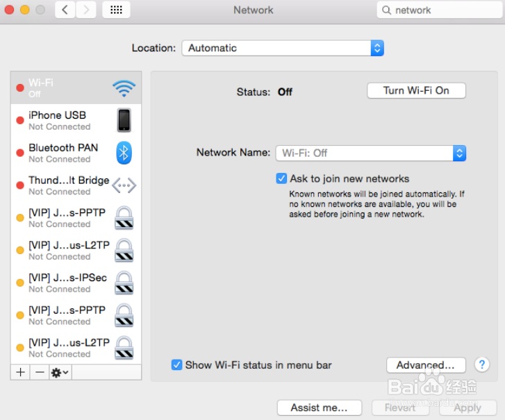
Task: Expand the Network Name dropdown showing Wi-Fi: Off
Action: tap(371, 153)
